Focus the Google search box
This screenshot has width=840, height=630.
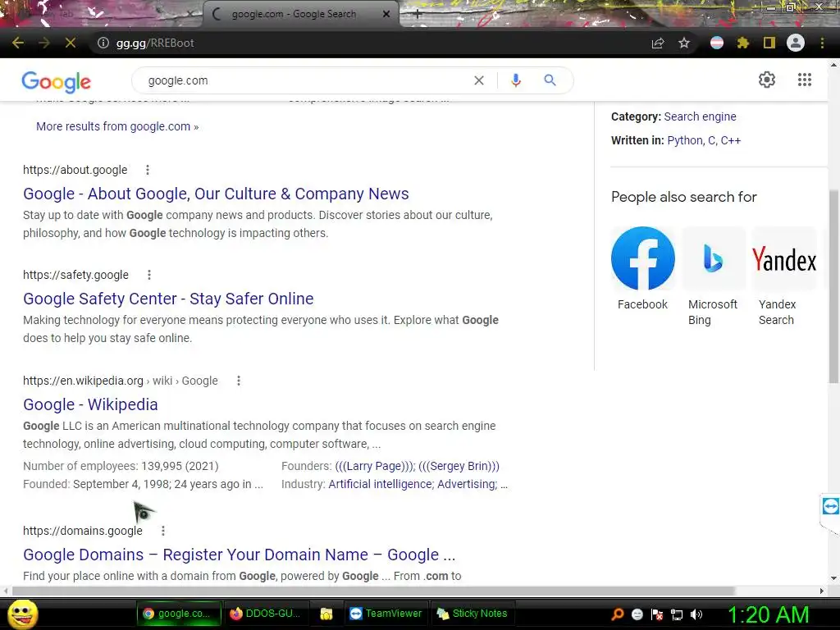pyautogui.click(x=305, y=80)
